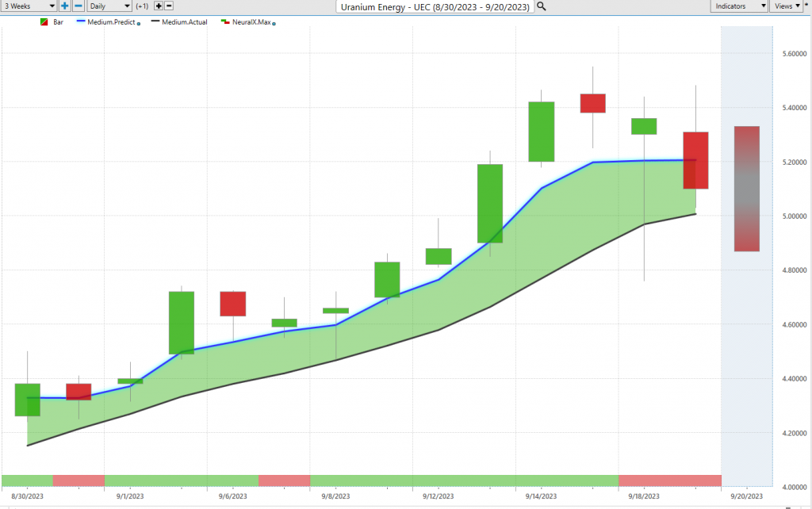Select the green candlestick above 9/12/2023
812x509 pixels.
pos(438,256)
